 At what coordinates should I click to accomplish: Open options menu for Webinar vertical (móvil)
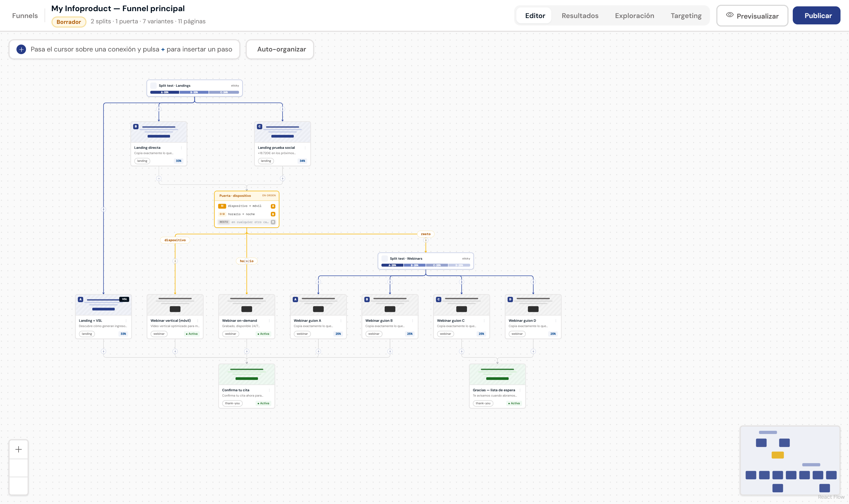point(198,321)
